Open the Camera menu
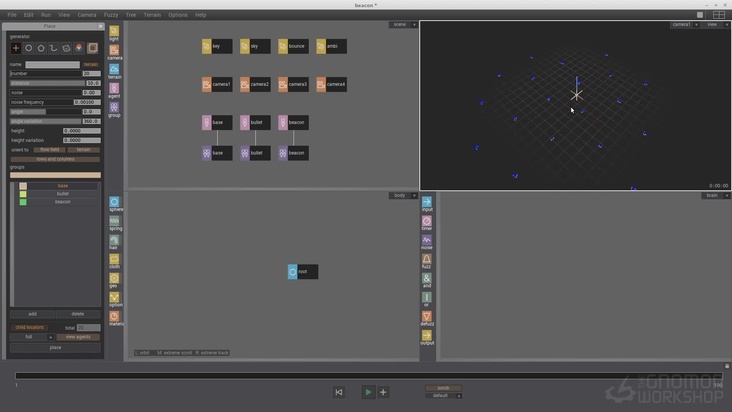This screenshot has width=732, height=412. click(x=87, y=15)
